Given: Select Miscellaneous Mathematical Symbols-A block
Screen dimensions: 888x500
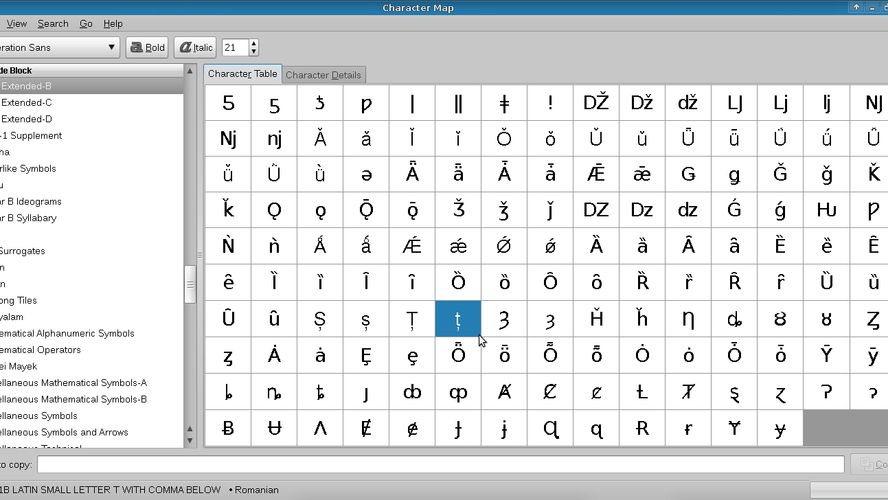Looking at the screenshot, I should tap(91, 382).
